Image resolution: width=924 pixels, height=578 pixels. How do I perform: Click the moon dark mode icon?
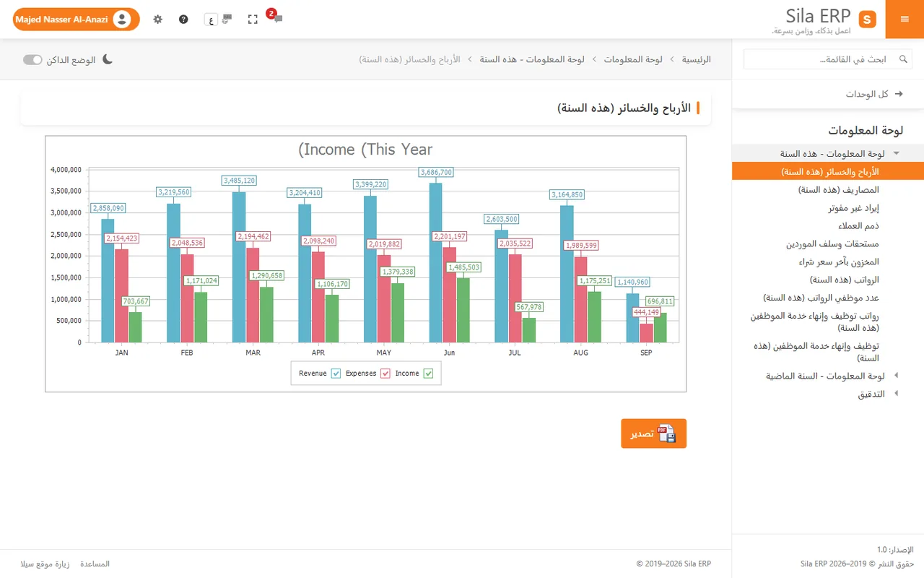point(108,59)
